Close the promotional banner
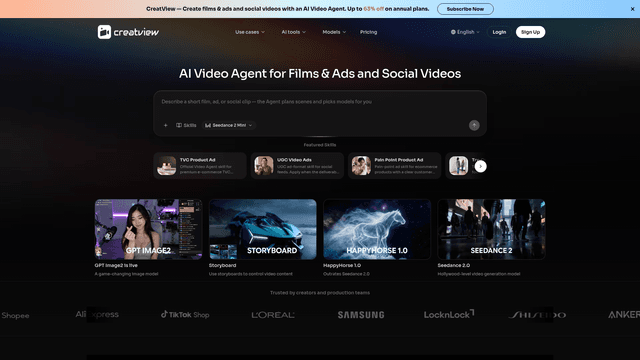640x360 pixels. pyautogui.click(x=632, y=9)
